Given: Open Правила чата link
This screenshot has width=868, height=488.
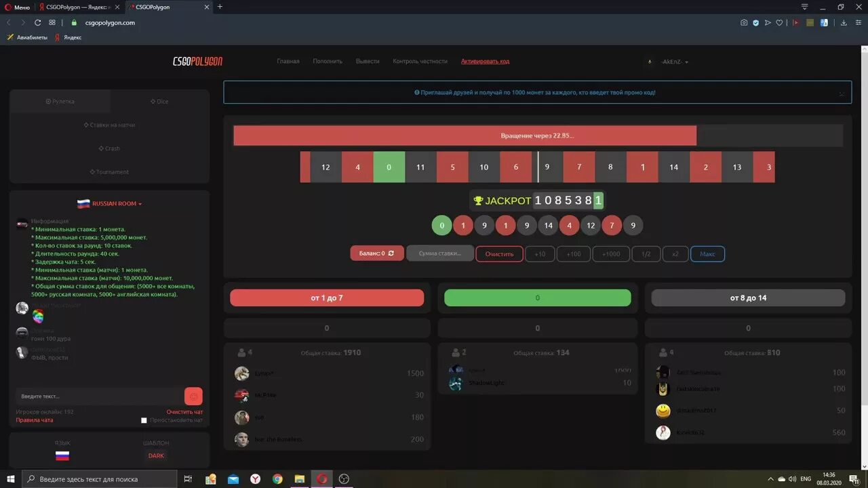Looking at the screenshot, I should click(35, 420).
